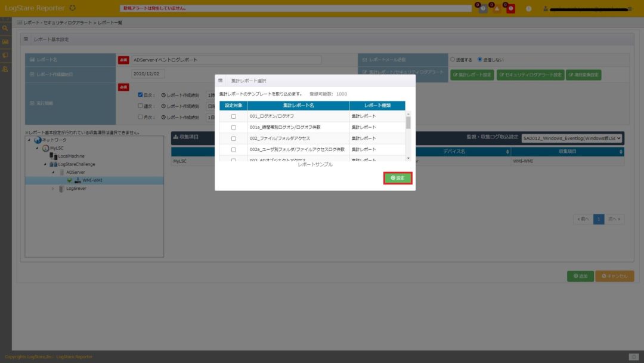Click the WMI-WMI device icon in tree
This screenshot has width=644, height=363.
[78, 180]
